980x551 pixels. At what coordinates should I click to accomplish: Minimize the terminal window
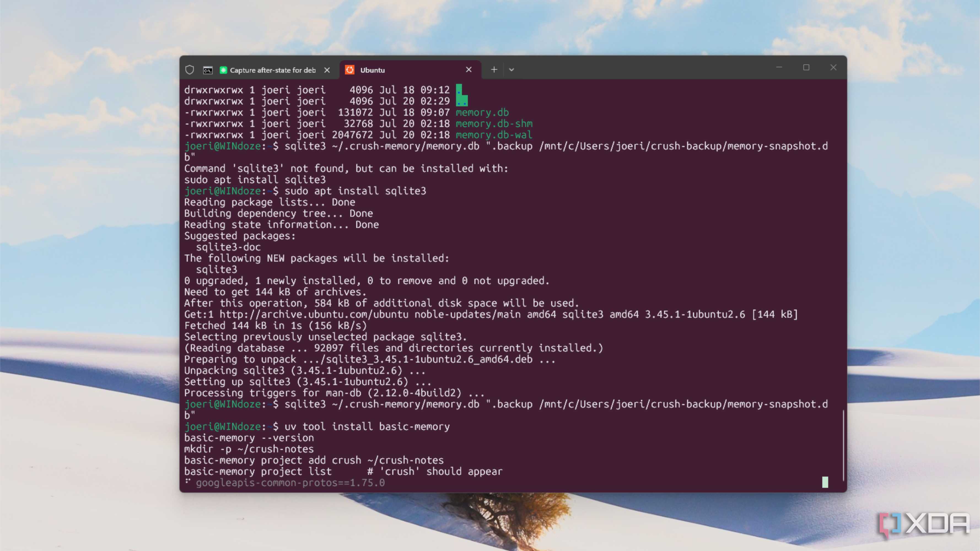pos(779,67)
